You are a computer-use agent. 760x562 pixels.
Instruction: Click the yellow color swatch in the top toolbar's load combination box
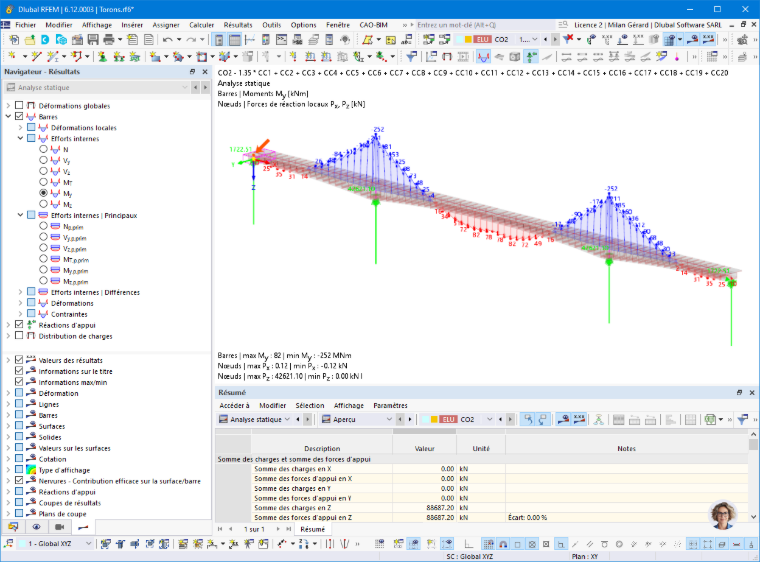point(468,39)
